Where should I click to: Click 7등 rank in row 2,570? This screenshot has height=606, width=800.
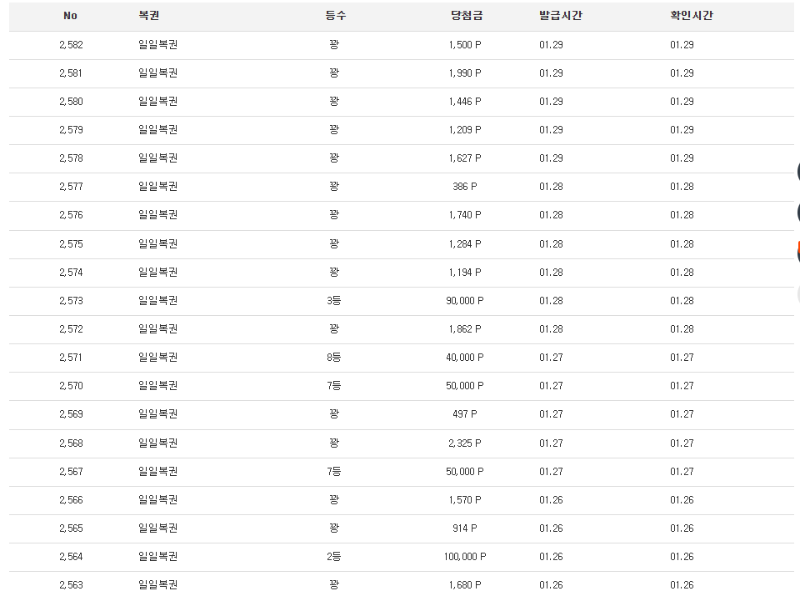coord(334,386)
